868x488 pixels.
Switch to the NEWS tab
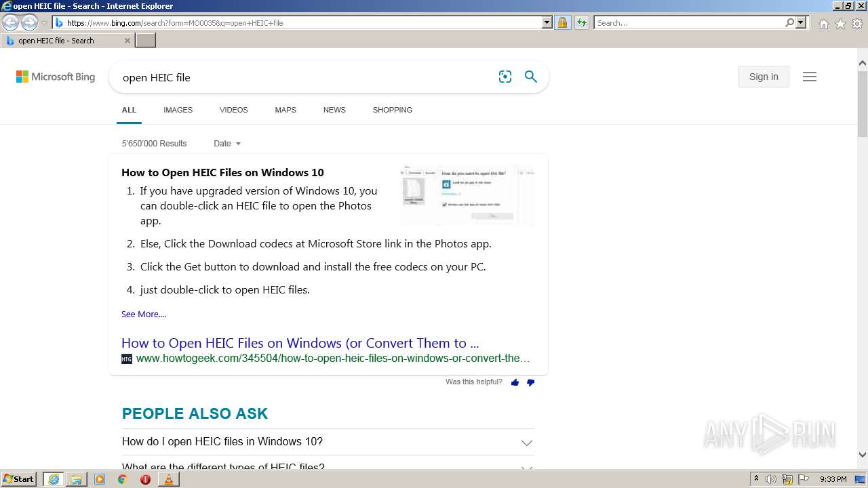[334, 110]
